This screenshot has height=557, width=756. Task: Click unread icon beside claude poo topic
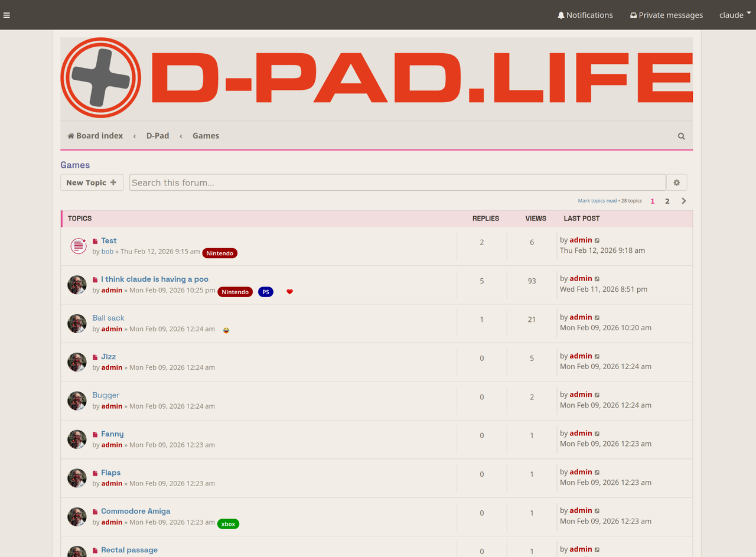[95, 280]
